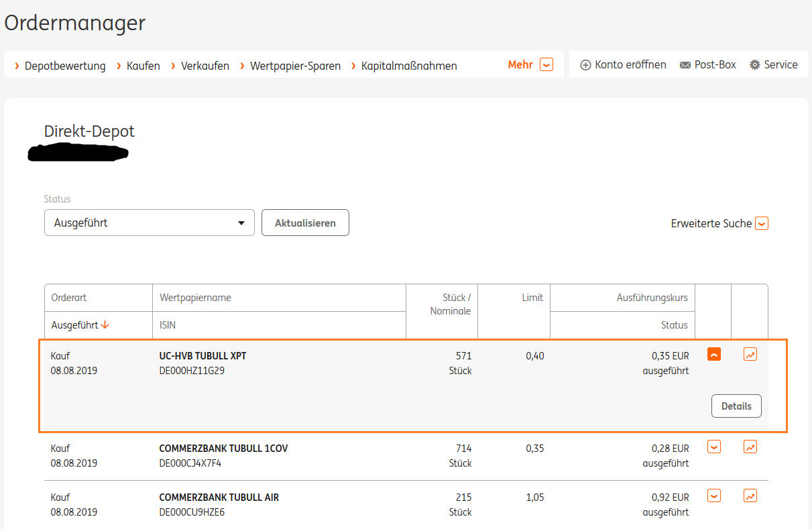This screenshot has width=812, height=529.
Task: Sort by Ausgeführt date arrow
Action: (105, 325)
